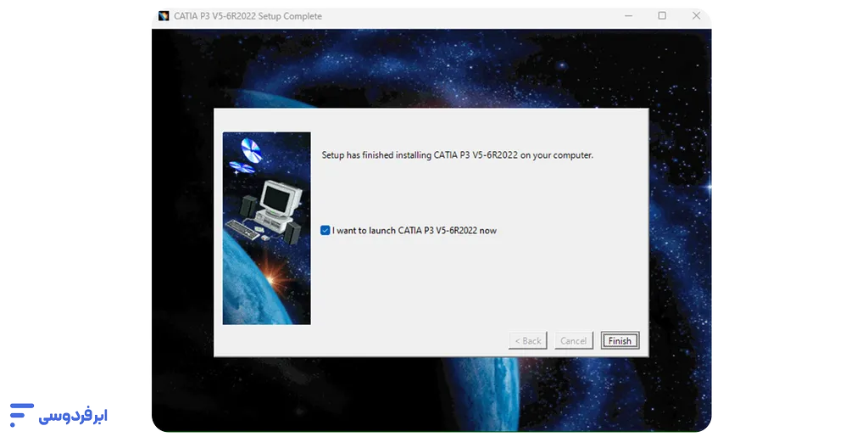Click the "Setup has finished installing" message
Screen dimensions: 868x437
click(x=457, y=155)
